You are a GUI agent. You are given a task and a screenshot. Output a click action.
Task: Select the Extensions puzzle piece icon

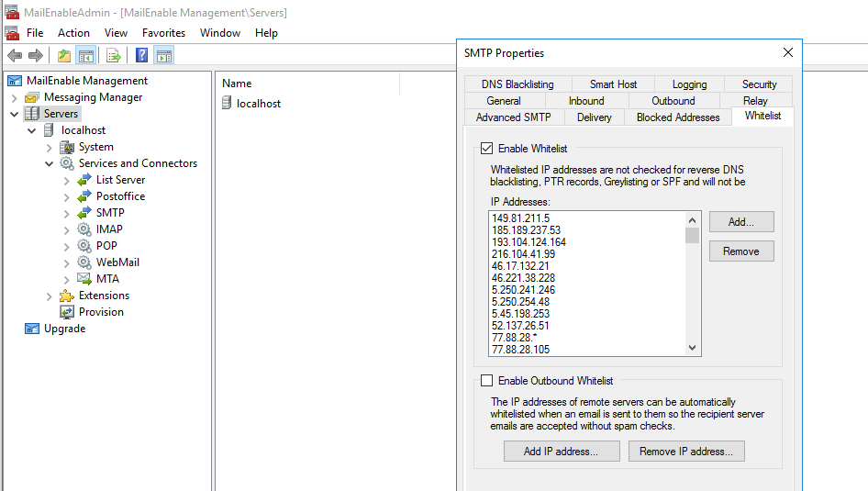[67, 296]
